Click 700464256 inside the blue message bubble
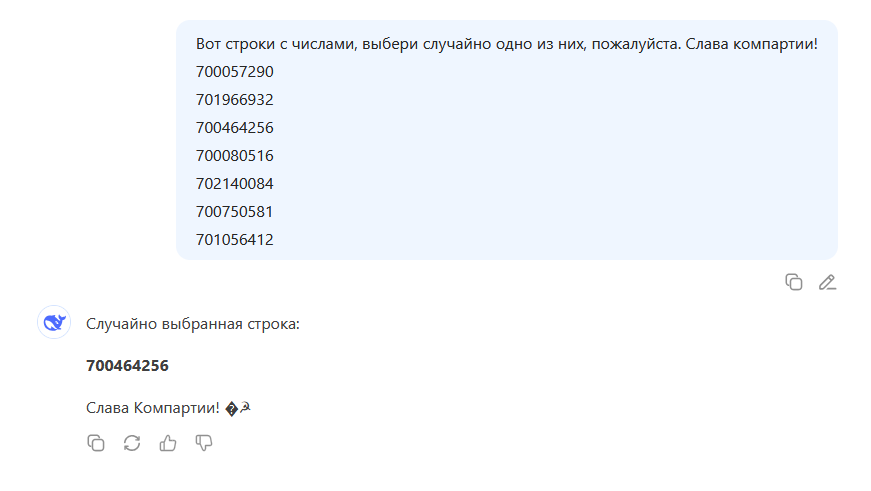Viewport: 871px width, 491px height. tap(234, 128)
